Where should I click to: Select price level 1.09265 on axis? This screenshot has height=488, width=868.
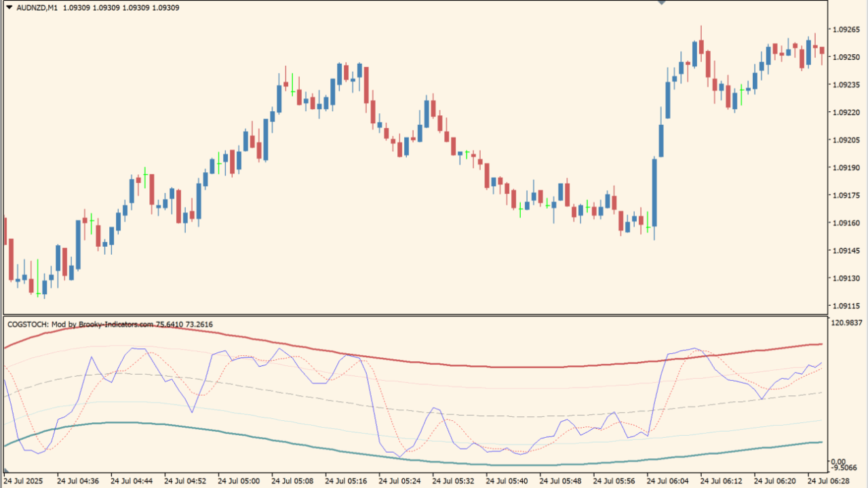click(x=846, y=29)
